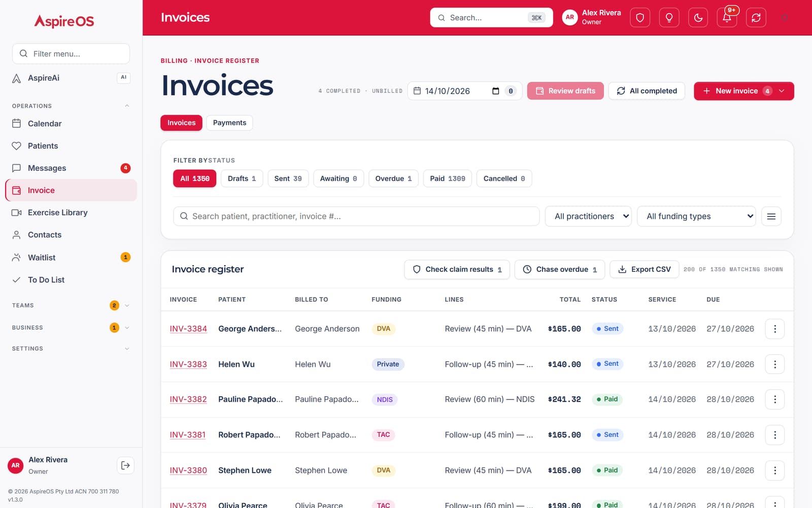Open invoice INV-3383 link
Image resolution: width=812 pixels, height=508 pixels.
click(x=188, y=364)
